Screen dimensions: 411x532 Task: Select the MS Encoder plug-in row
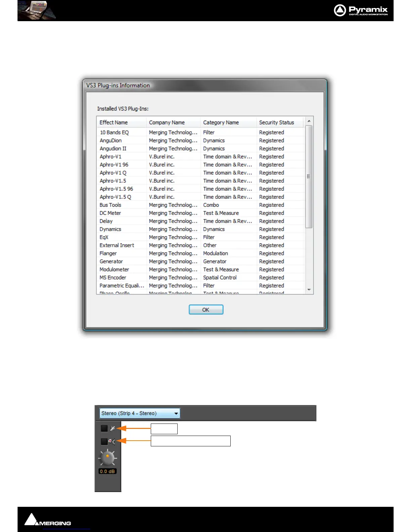[x=201, y=277]
